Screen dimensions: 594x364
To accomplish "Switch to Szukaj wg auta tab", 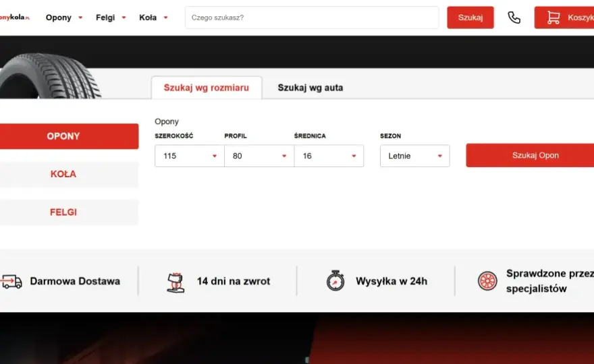I will tap(310, 88).
